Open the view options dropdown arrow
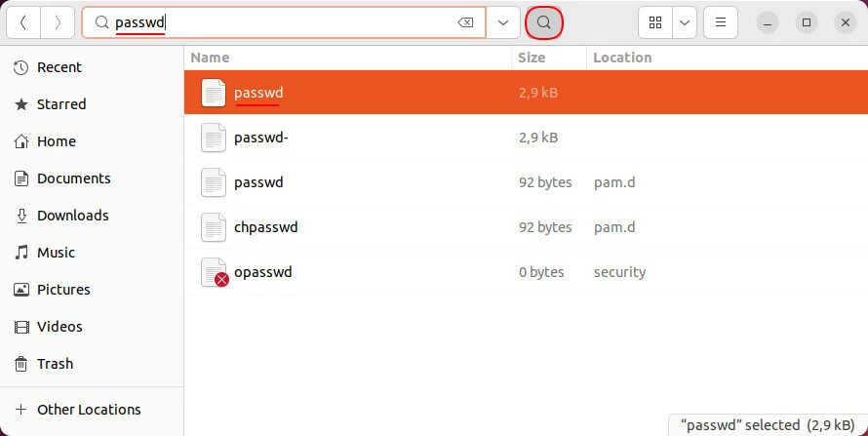 [x=685, y=22]
